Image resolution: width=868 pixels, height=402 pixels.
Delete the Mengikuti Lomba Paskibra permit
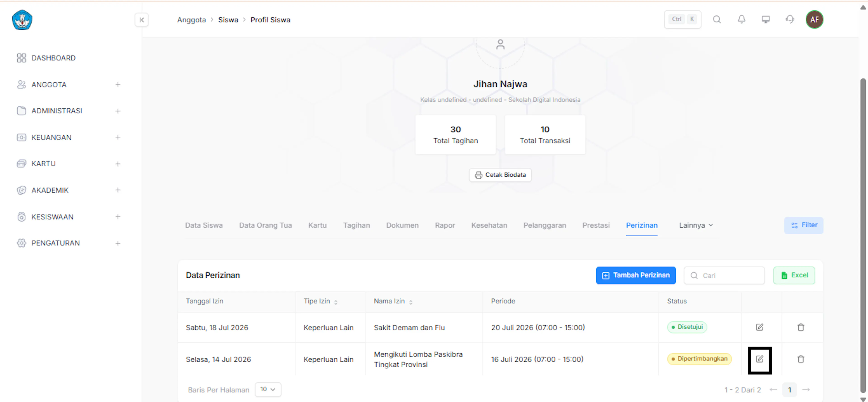[x=801, y=359]
